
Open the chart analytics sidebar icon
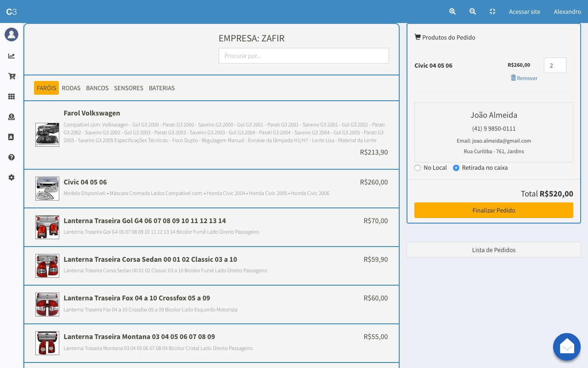pyautogui.click(x=11, y=56)
